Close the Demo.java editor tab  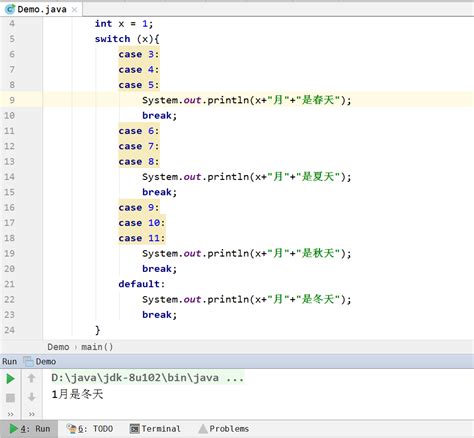74,10
